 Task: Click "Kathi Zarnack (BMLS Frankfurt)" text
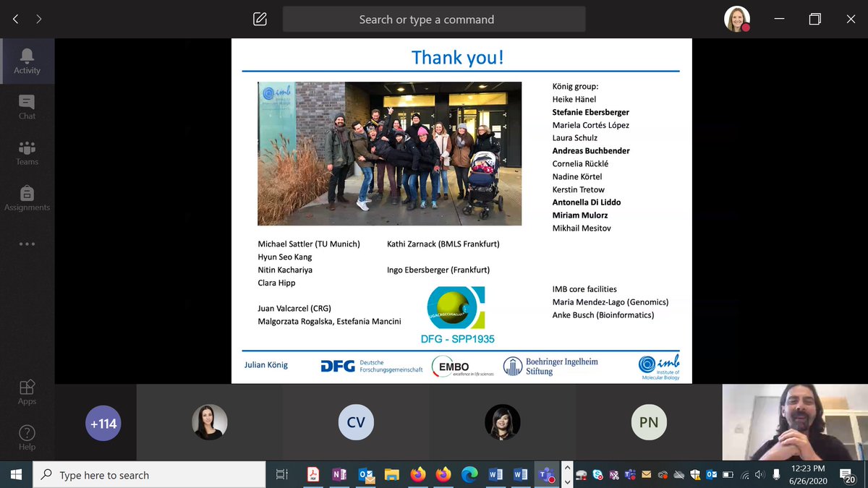click(443, 244)
